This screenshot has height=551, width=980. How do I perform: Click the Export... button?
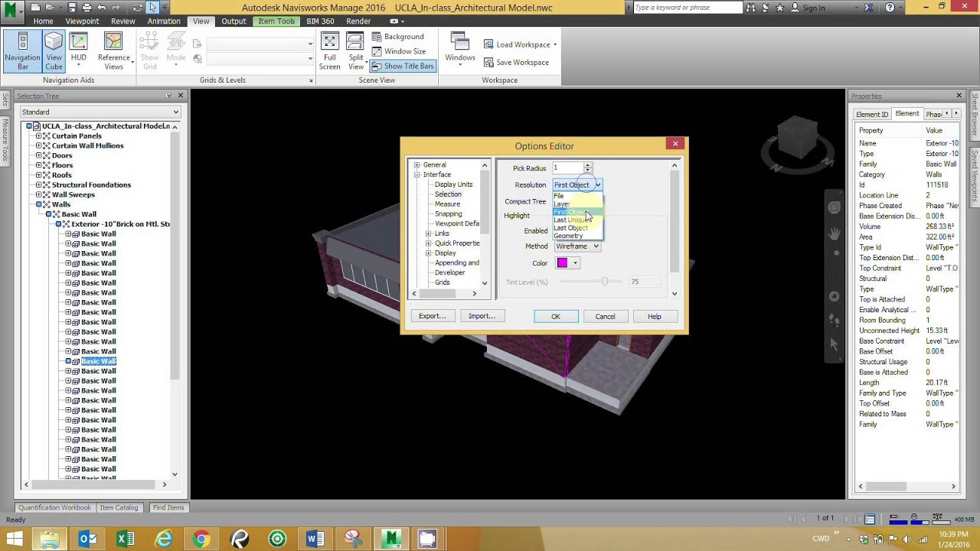432,316
